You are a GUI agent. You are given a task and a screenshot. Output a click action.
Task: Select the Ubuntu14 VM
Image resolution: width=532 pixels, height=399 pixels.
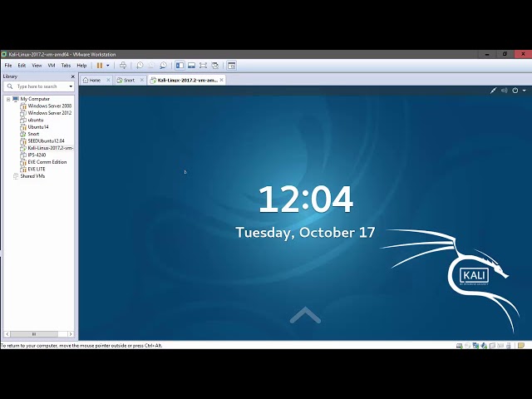pos(38,127)
